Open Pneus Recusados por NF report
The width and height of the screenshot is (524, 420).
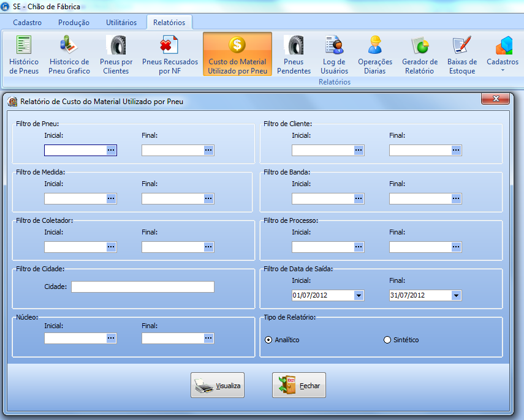pos(170,54)
